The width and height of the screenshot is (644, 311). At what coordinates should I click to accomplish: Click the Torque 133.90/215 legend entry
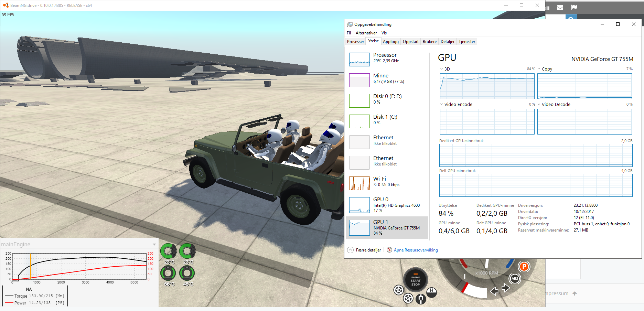[34, 296]
